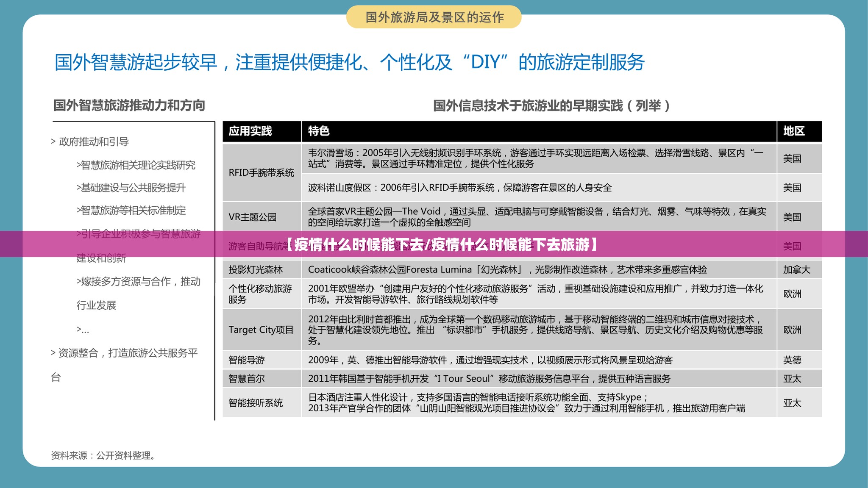Viewport: 868px width, 488px height.
Task: Expand 智慧旅游相关理论实践研究 sub-item
Action: [x=136, y=165]
